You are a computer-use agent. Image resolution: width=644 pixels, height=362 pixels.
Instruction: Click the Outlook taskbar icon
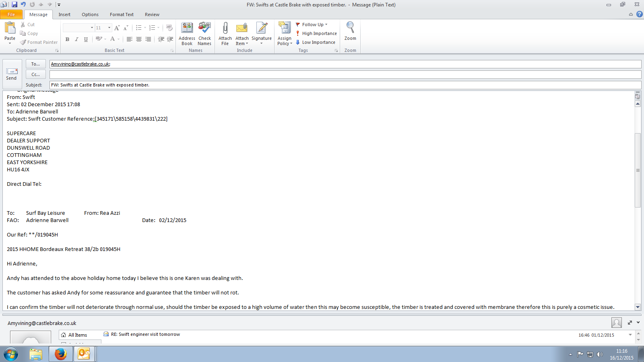pos(84,354)
